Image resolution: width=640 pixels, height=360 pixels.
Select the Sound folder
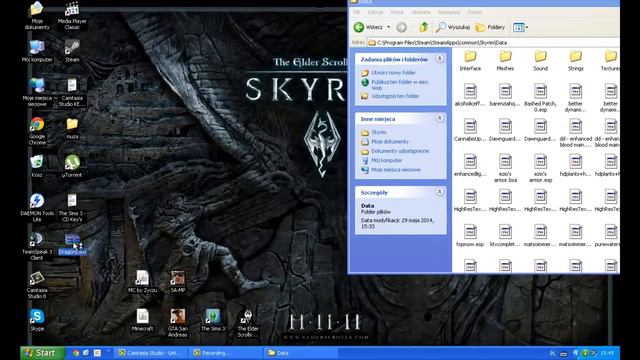point(540,60)
